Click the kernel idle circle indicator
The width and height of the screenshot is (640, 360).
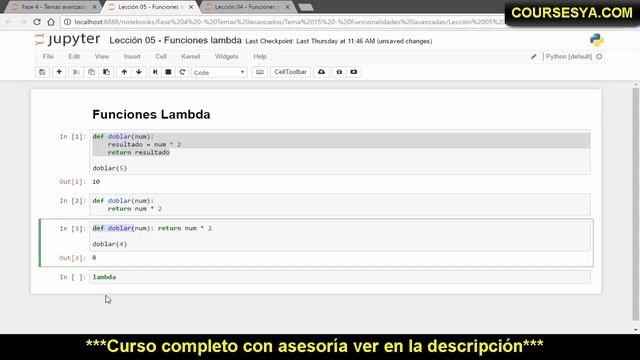click(x=599, y=57)
